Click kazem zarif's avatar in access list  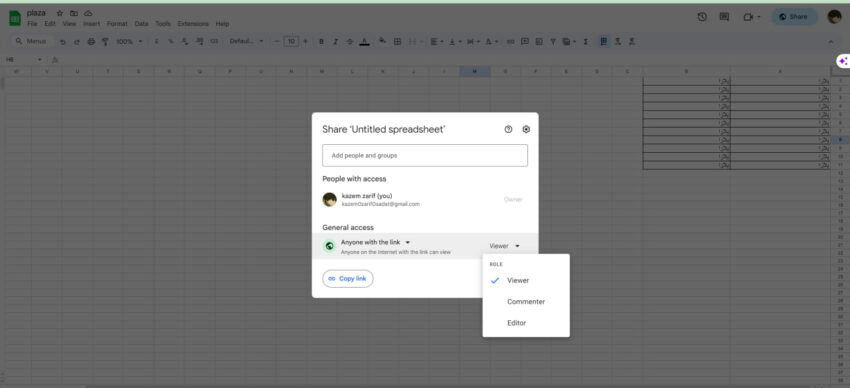point(330,199)
